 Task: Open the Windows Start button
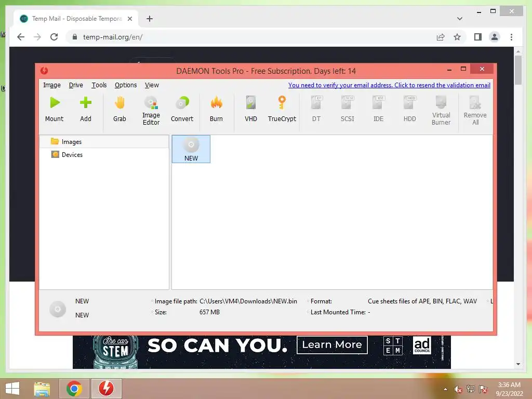pyautogui.click(x=12, y=389)
